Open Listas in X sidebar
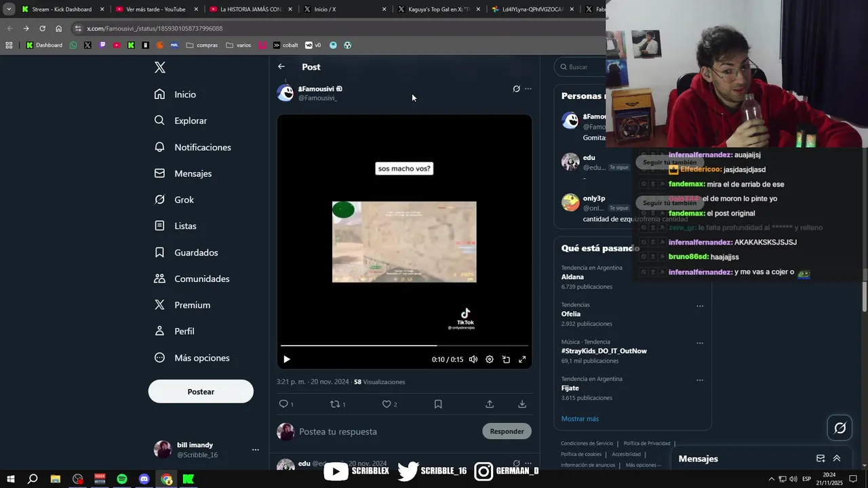 (176, 226)
